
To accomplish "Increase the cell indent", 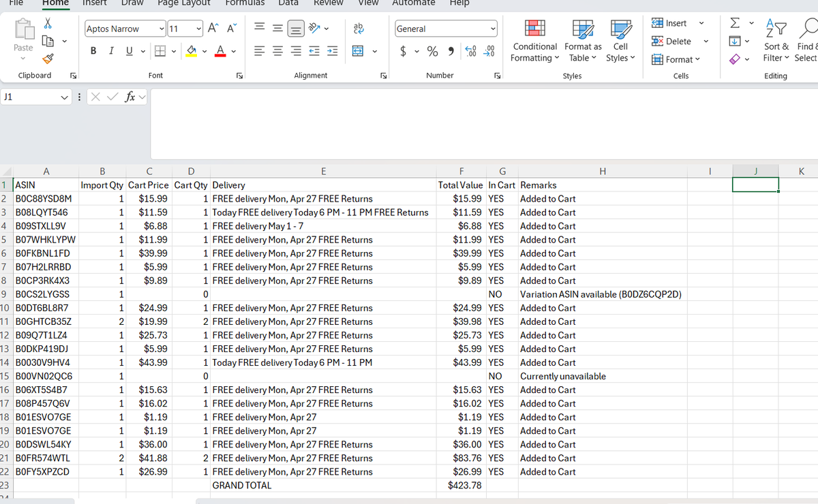I will pyautogui.click(x=332, y=51).
